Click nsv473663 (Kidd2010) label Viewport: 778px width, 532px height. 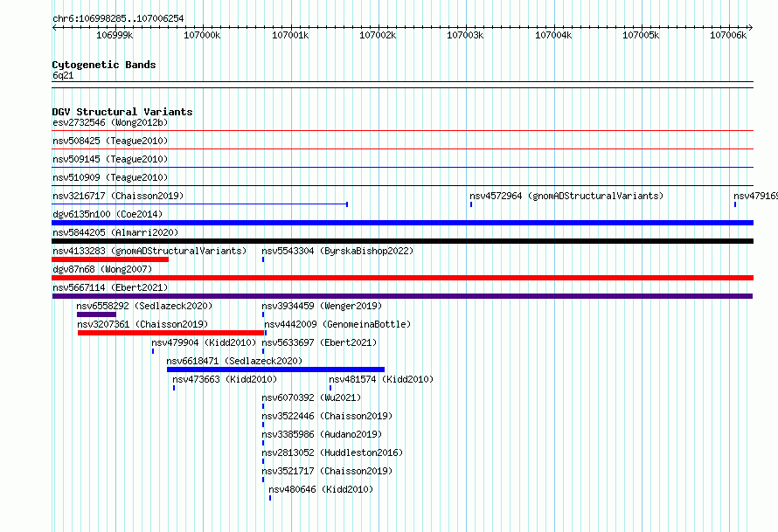pos(225,379)
